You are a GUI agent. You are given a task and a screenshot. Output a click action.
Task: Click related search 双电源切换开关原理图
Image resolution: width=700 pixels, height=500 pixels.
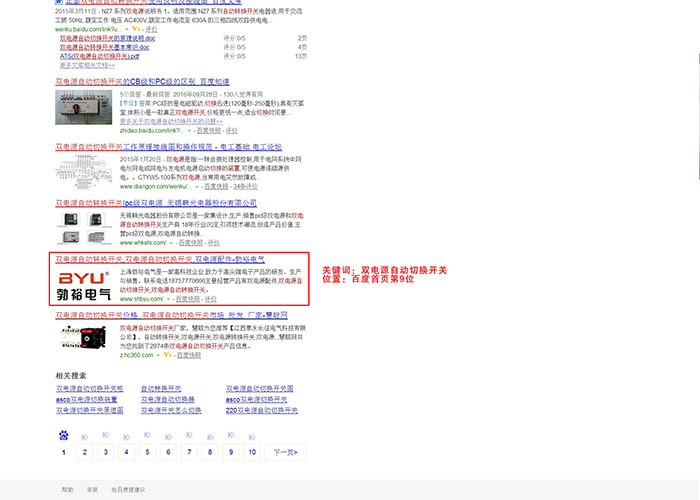(x=90, y=410)
